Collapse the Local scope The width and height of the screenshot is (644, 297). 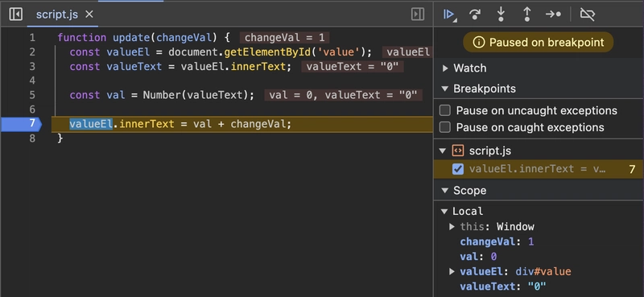(x=444, y=212)
